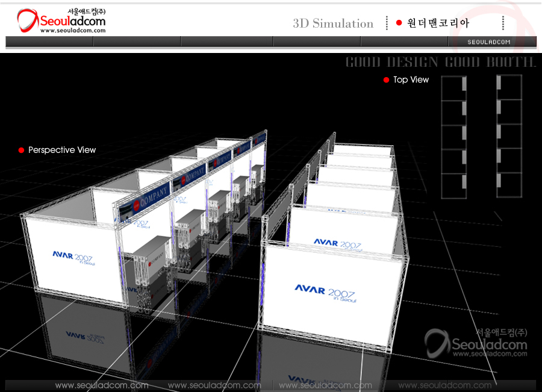The width and height of the screenshot is (542, 392).
Task: Click the Perspective View label
Action: click(62, 150)
